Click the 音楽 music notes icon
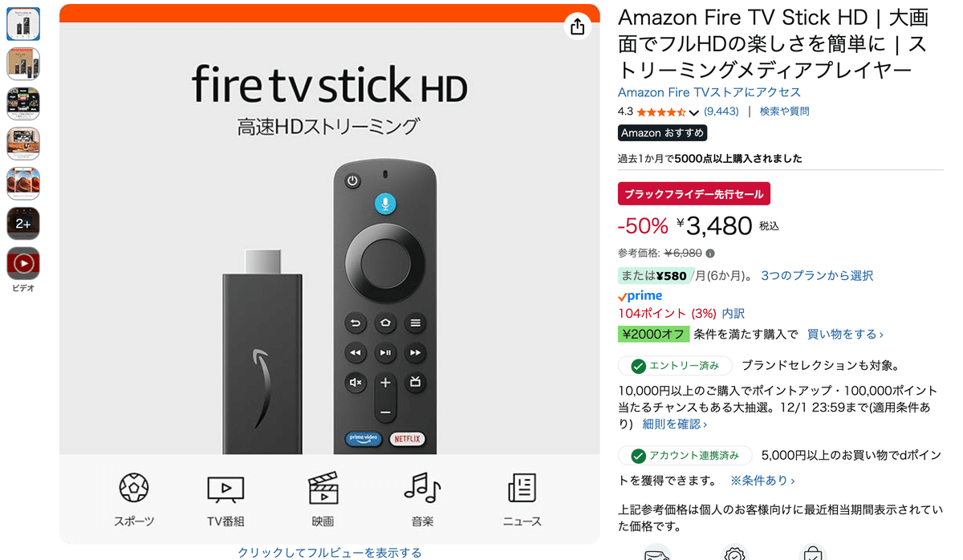Viewport: 963px width, 560px height. coord(422,487)
